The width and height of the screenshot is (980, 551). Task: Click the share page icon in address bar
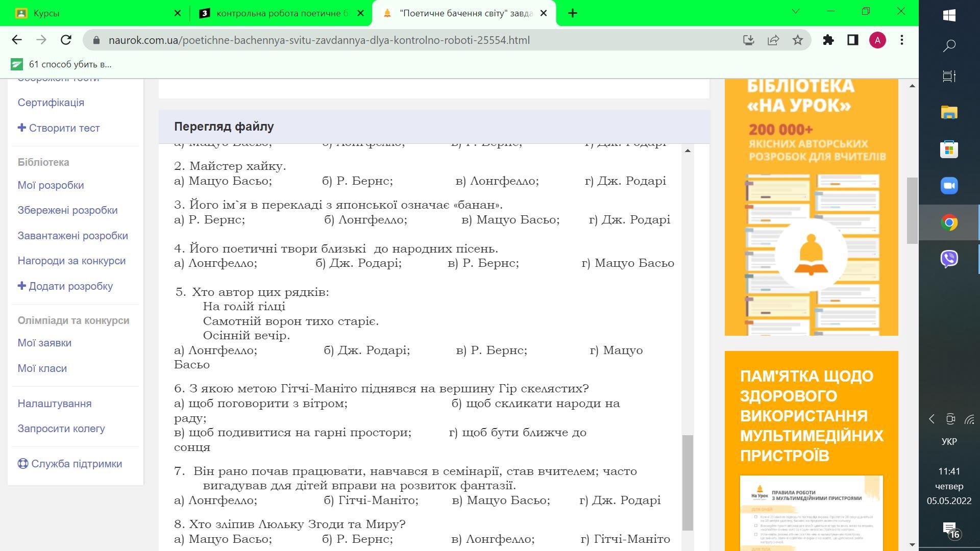pos(773,40)
